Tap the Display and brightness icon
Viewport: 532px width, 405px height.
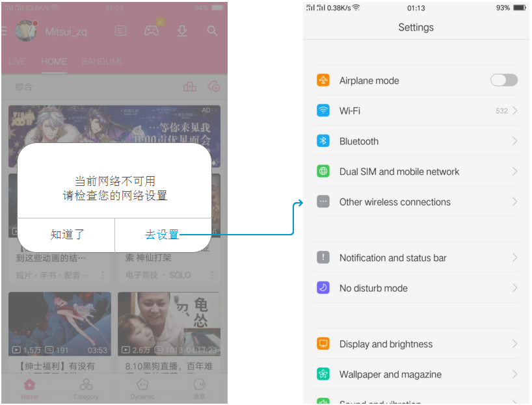pos(323,344)
